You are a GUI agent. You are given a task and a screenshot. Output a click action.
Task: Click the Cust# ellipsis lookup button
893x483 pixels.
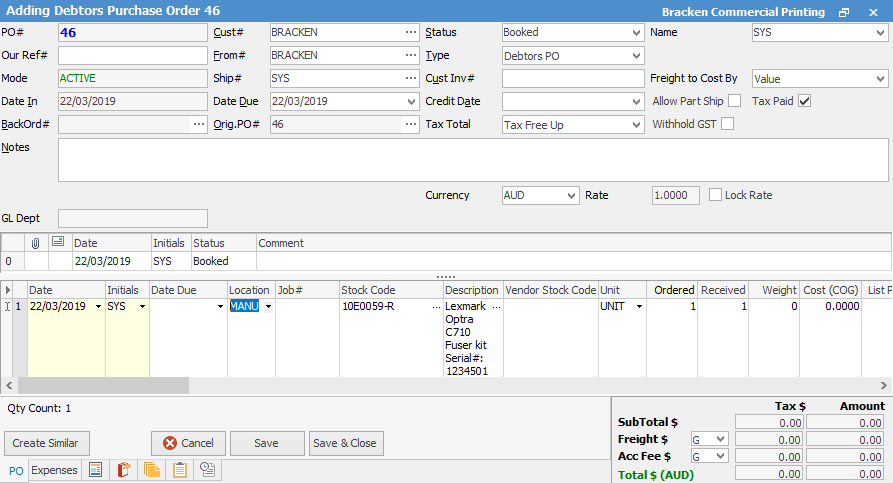point(411,33)
